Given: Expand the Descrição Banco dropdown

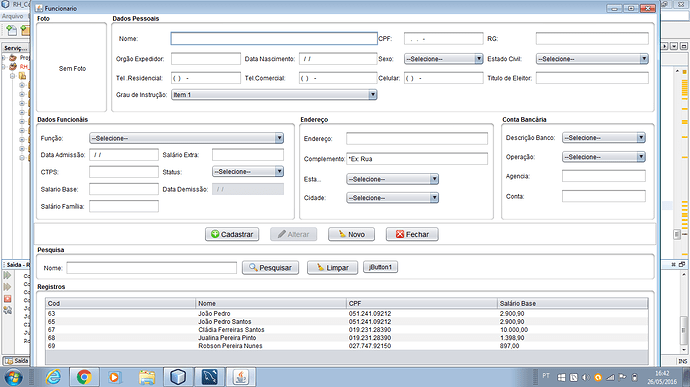Looking at the screenshot, I should tap(603, 138).
